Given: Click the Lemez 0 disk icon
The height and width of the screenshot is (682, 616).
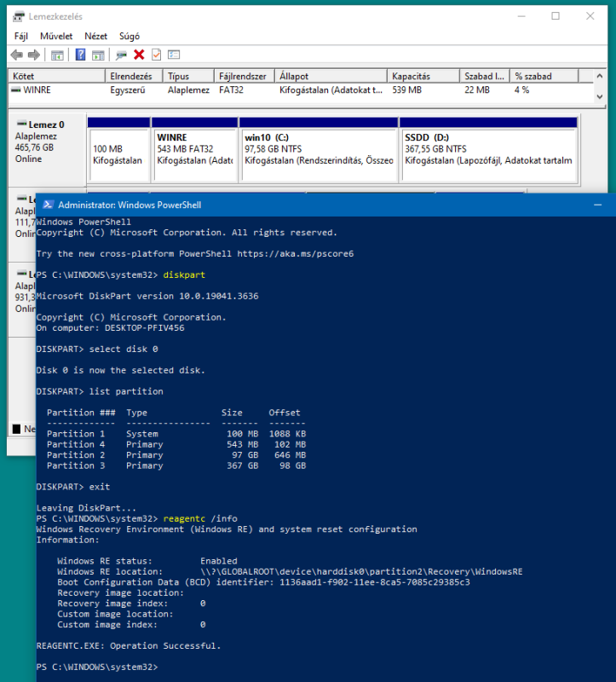Looking at the screenshot, I should (21, 124).
